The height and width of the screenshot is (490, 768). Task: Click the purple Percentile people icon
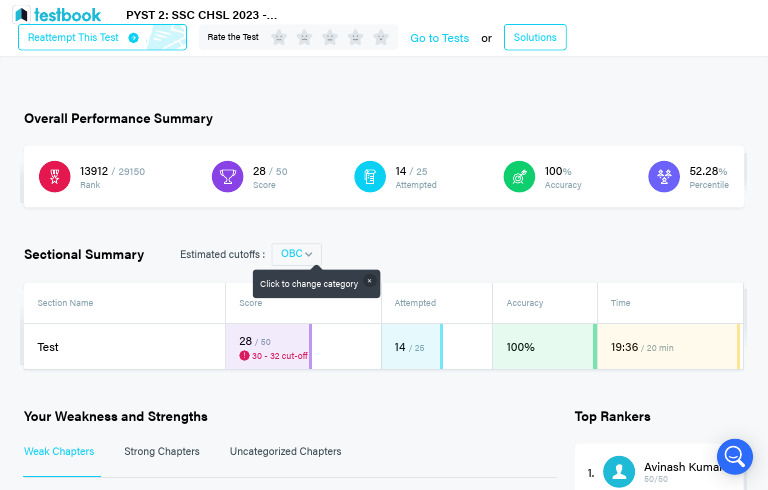[x=664, y=176]
